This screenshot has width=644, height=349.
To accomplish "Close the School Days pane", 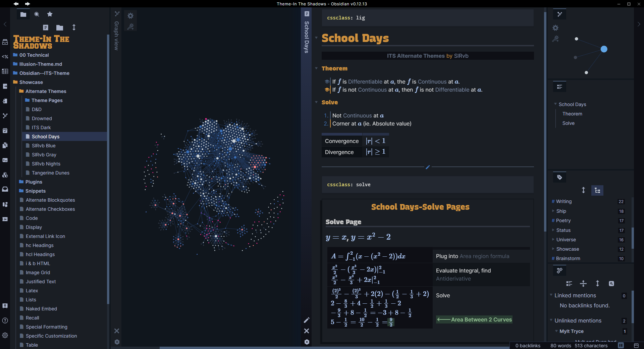I will pos(307,331).
